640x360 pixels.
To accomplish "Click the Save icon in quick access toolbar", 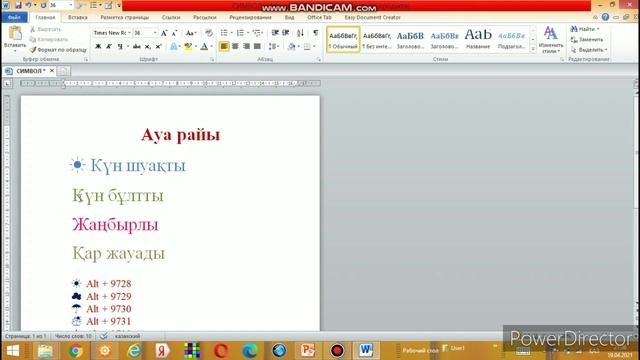I will (x=18, y=5).
